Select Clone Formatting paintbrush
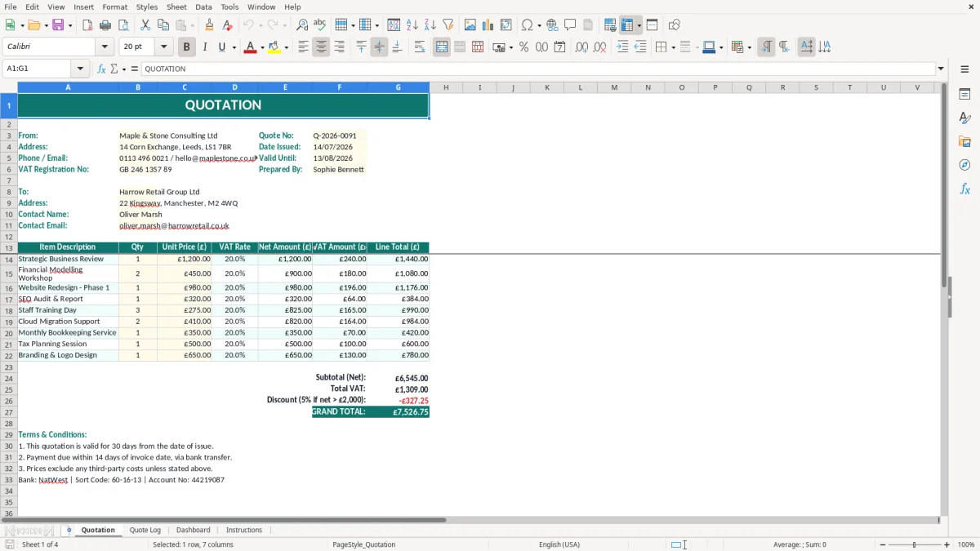Image resolution: width=980 pixels, height=551 pixels. pos(209,25)
